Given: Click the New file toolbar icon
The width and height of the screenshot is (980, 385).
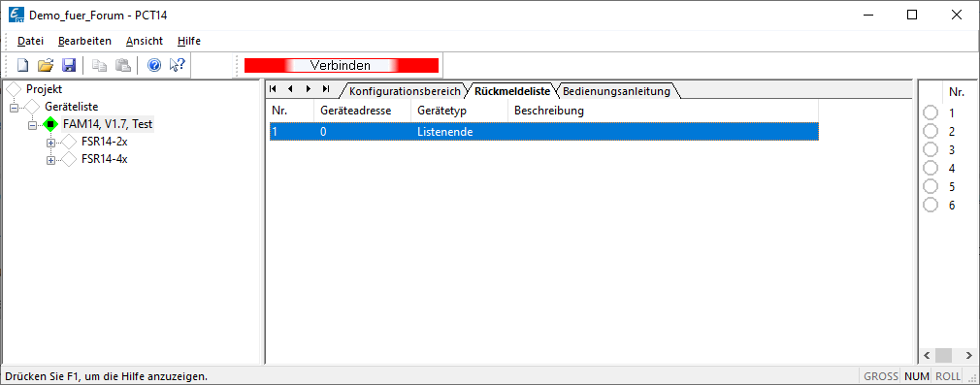Looking at the screenshot, I should [x=22, y=65].
